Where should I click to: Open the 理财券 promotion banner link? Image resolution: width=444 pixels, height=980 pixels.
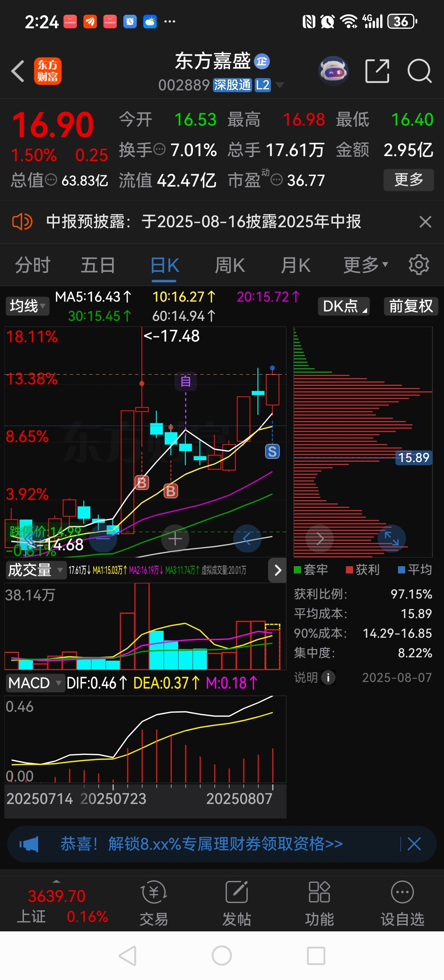(202, 844)
